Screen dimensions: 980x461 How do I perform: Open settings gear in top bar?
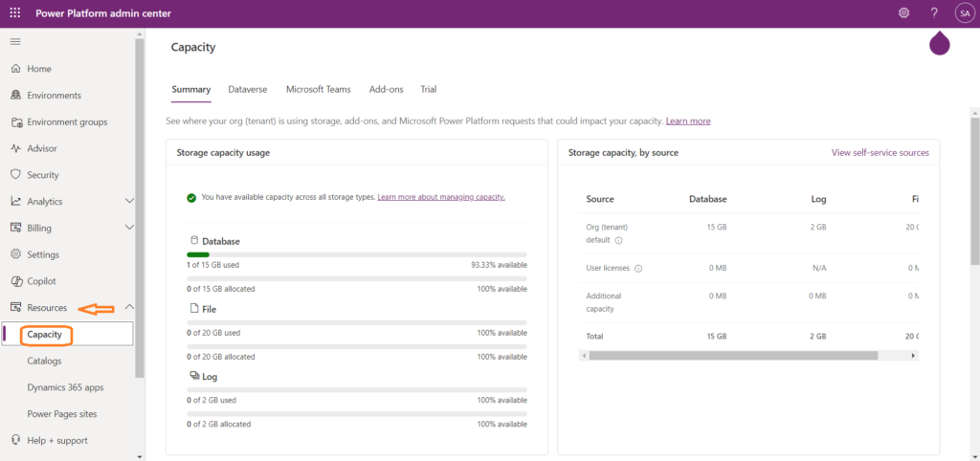point(903,13)
